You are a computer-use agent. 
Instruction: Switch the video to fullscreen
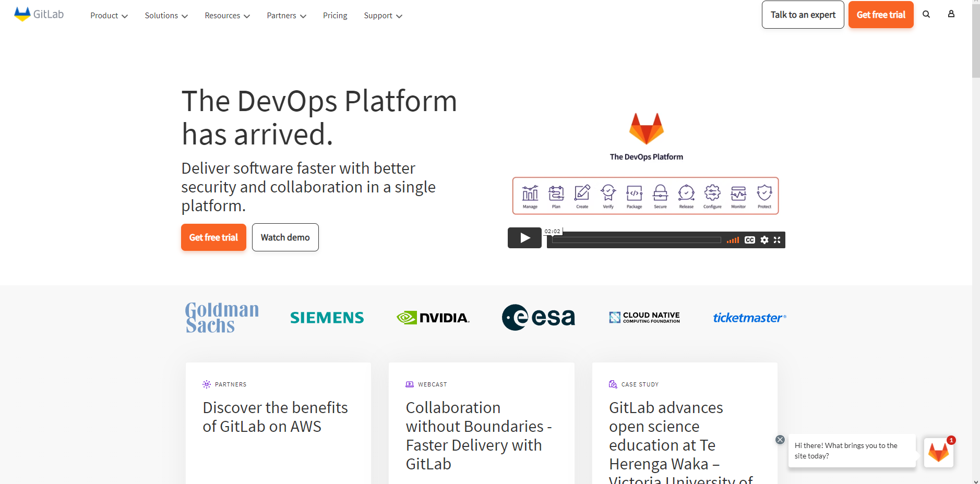tap(777, 240)
